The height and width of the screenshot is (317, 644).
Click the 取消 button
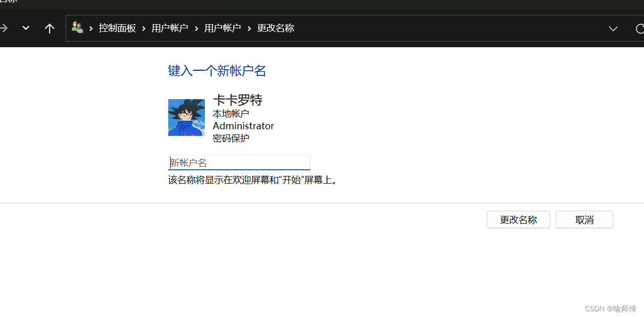[585, 220]
